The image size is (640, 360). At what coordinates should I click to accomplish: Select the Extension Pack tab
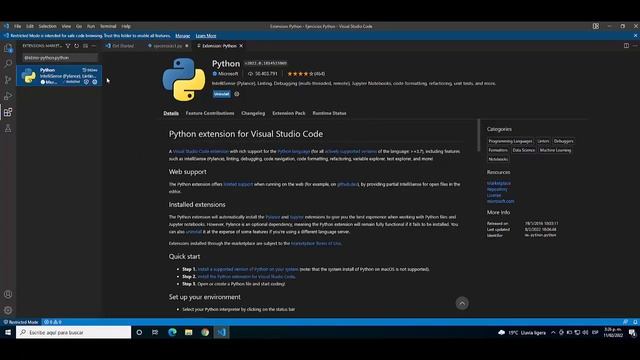click(289, 113)
